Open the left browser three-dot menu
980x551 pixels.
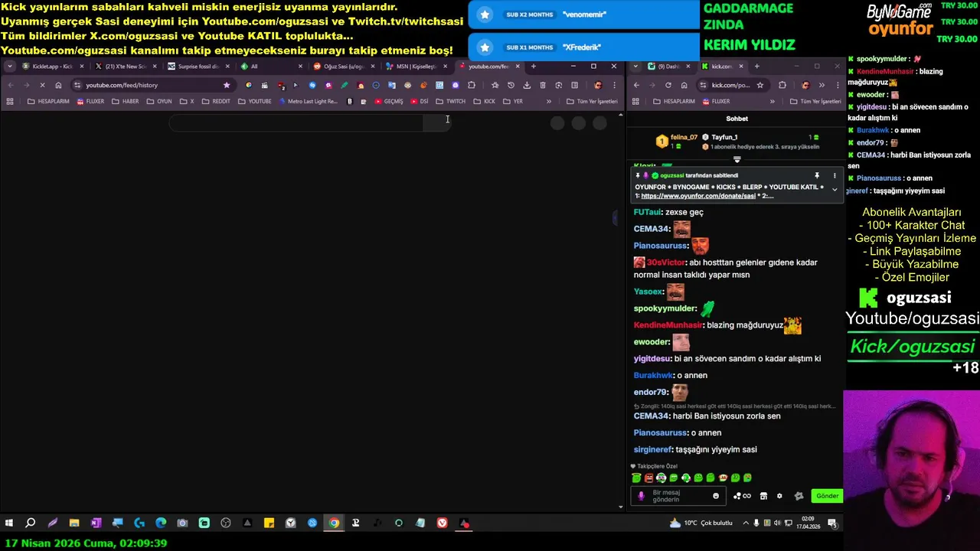pos(614,85)
